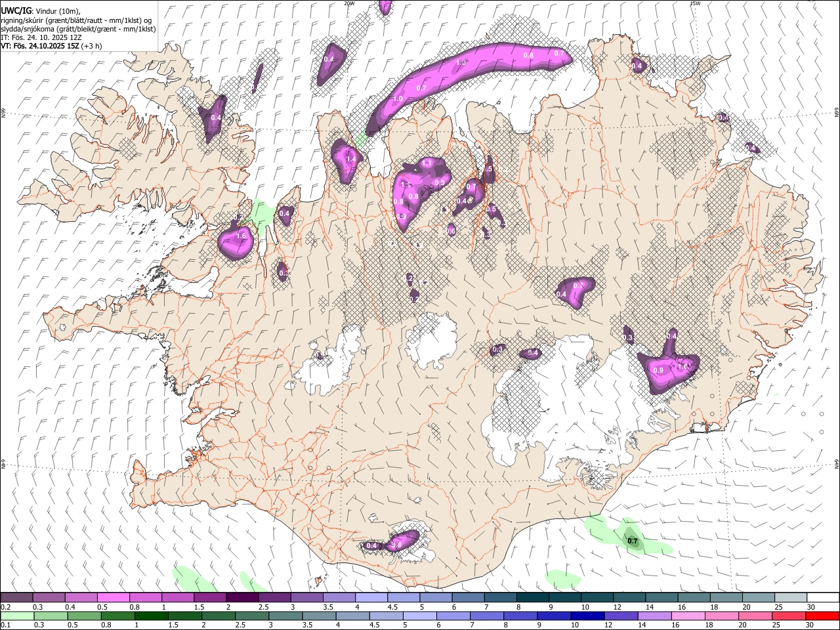The height and width of the screenshot is (630, 840).
Task: Click the 'UWC/IG: Vindur (10m)' title line
Action: tap(40, 11)
